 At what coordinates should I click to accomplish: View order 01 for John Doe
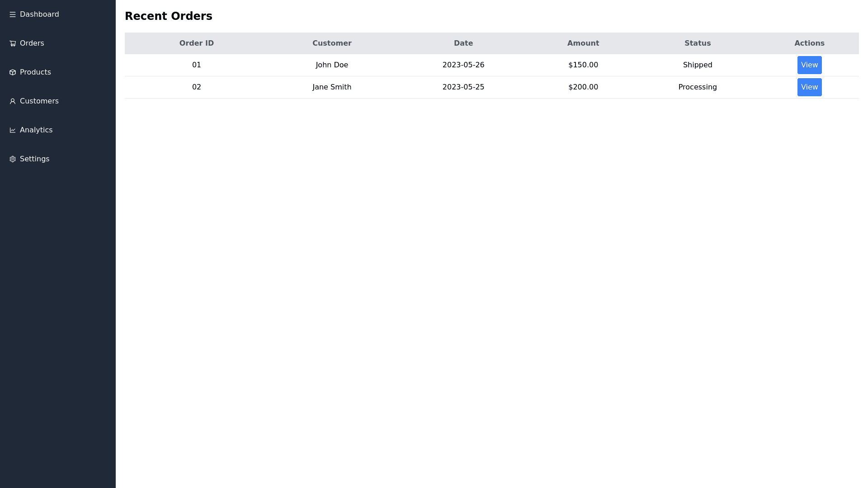[809, 65]
